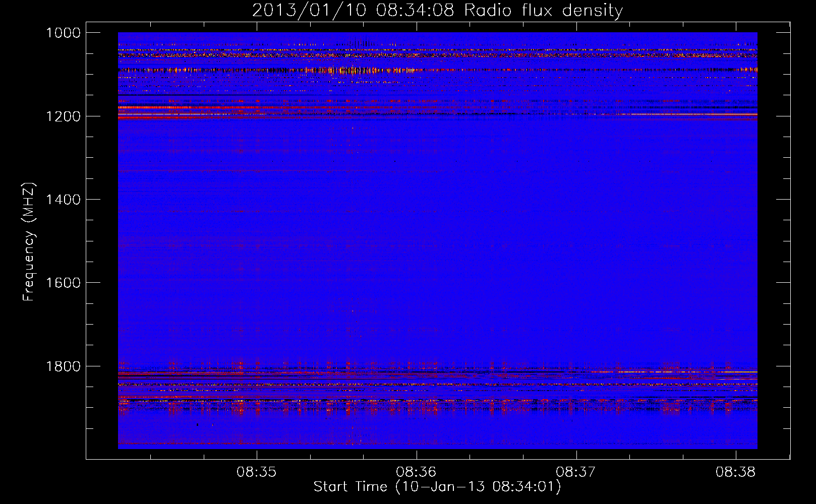Click the plot title "2013/01/10 08:34:08 Radio flux density"
Image resolution: width=816 pixels, height=504 pixels.
coord(437,10)
